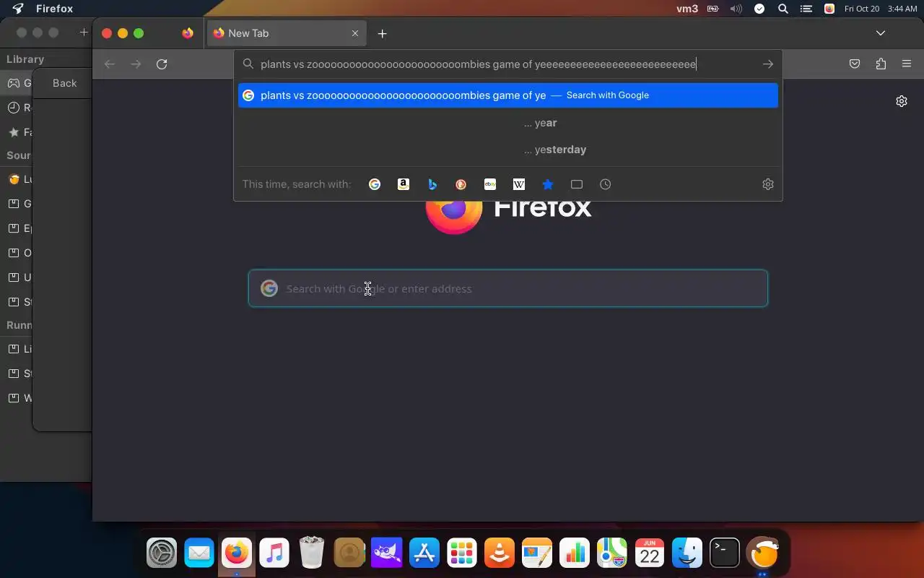This screenshot has width=924, height=578.
Task: Click the plus button in Lutris window
Action: pyautogui.click(x=84, y=33)
